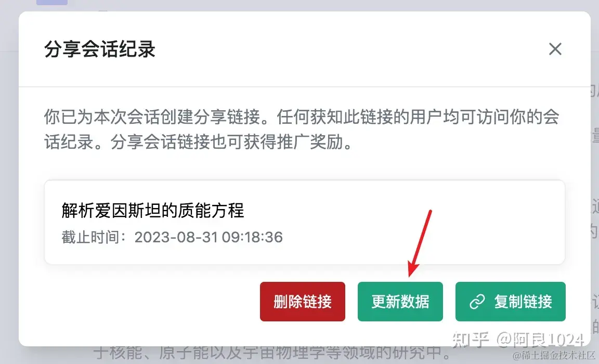Viewport: 599px width, 364px height.
Task: Click the text 分享会话链接也可获得推广奖励
Action: [232, 142]
